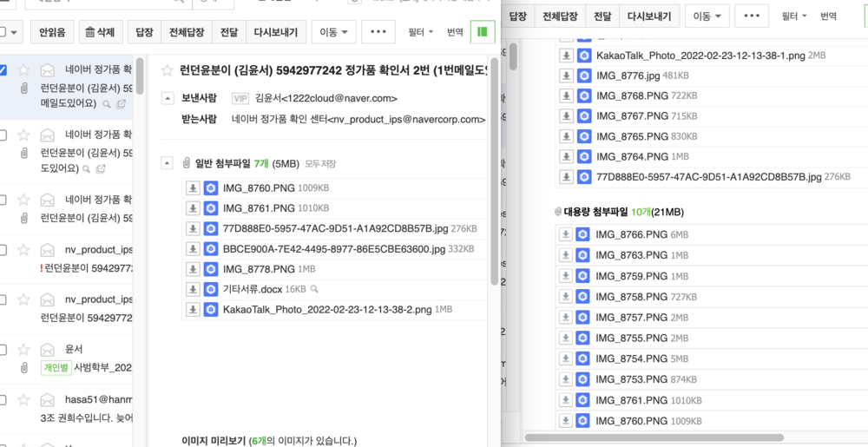
Task: Save 기타서류.docx to cloud via blue icon
Action: 210,289
